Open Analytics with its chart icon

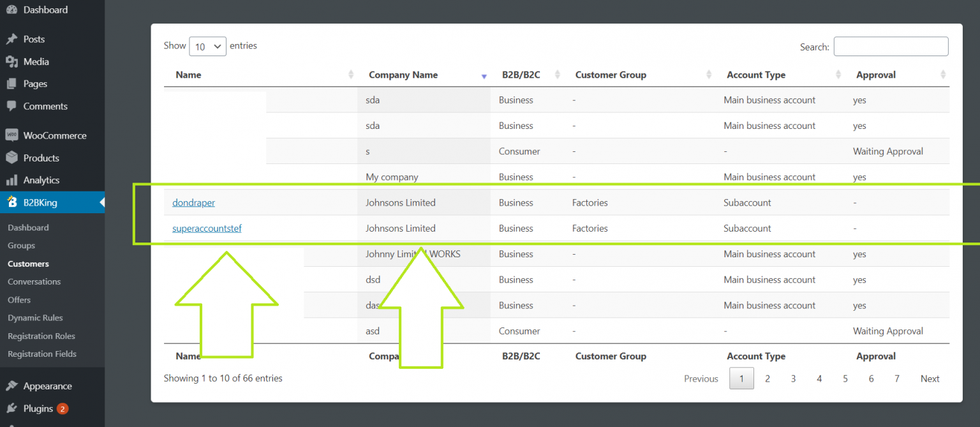(x=13, y=180)
